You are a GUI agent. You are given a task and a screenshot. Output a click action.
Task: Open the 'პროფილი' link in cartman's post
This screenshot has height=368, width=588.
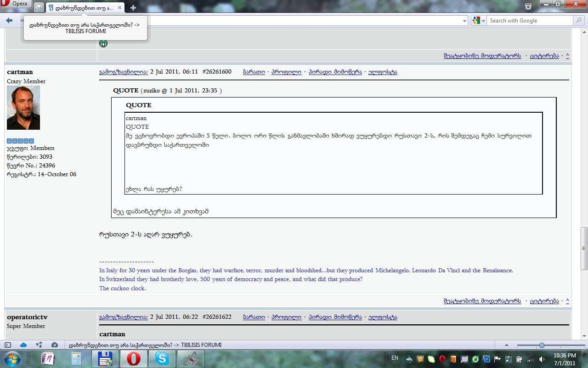click(x=286, y=72)
